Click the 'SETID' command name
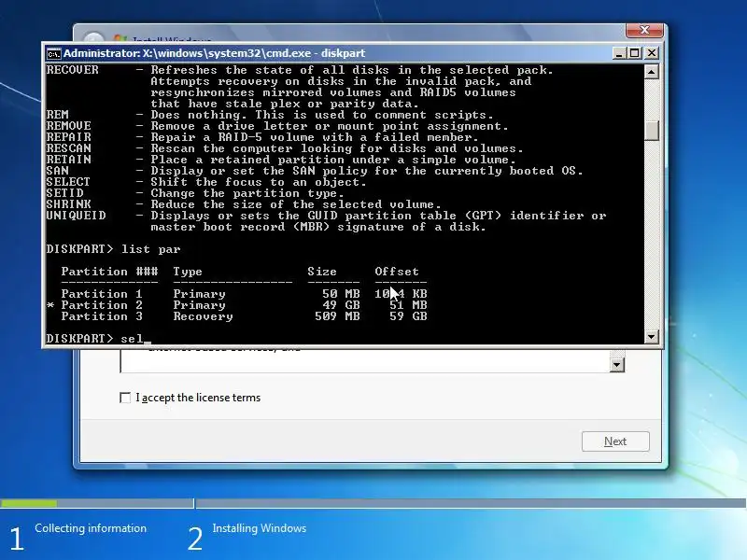 coord(64,193)
